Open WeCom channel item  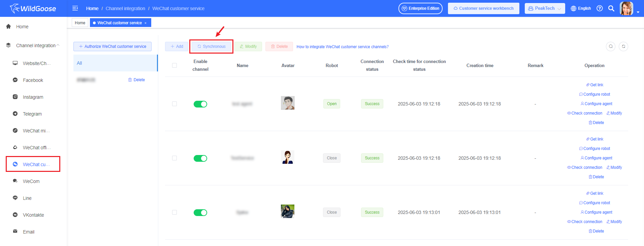[x=31, y=181]
